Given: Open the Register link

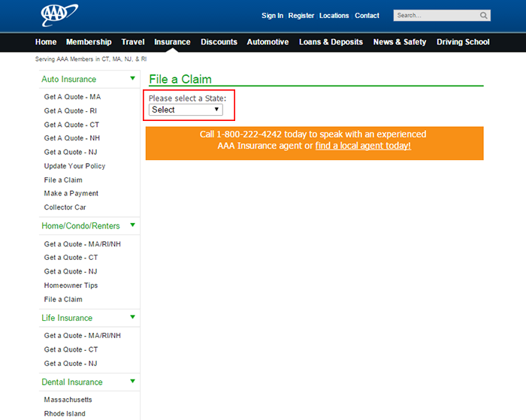Looking at the screenshot, I should click(x=301, y=16).
